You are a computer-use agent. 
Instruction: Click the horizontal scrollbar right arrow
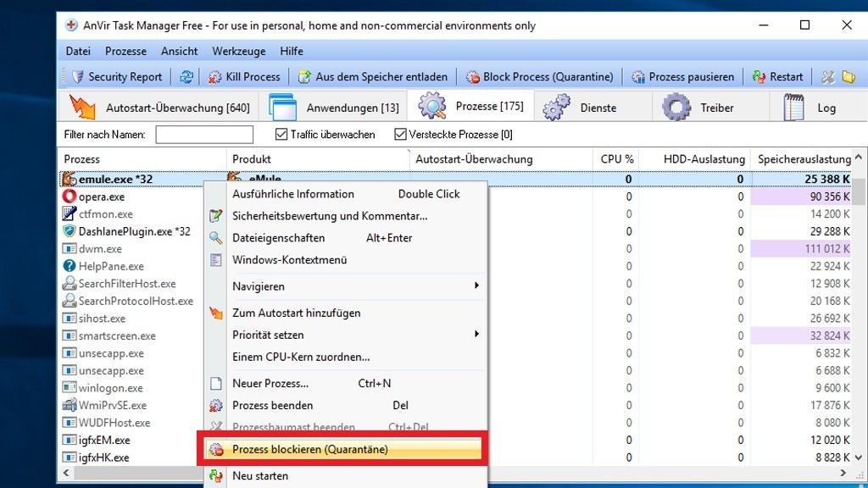pyautogui.click(x=843, y=473)
